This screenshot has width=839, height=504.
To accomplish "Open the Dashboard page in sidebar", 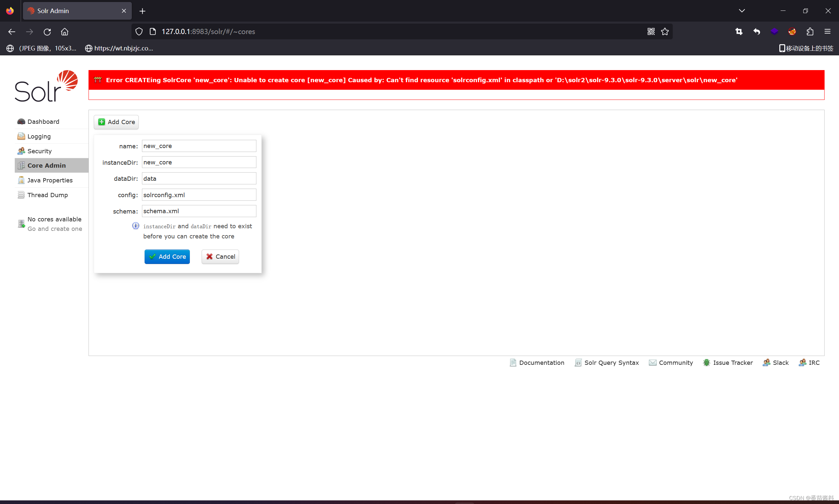I will click(43, 121).
